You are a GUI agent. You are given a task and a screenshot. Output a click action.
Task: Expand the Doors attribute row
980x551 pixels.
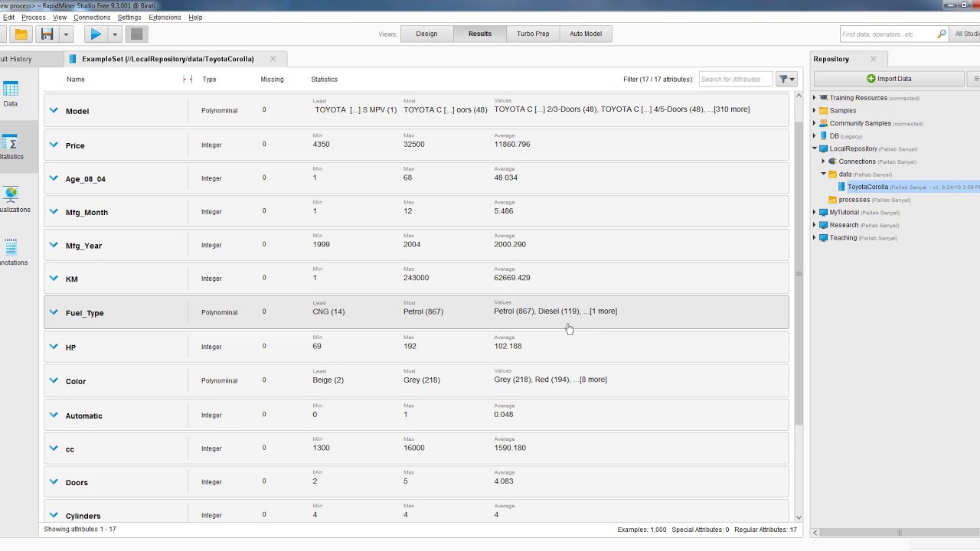point(54,482)
